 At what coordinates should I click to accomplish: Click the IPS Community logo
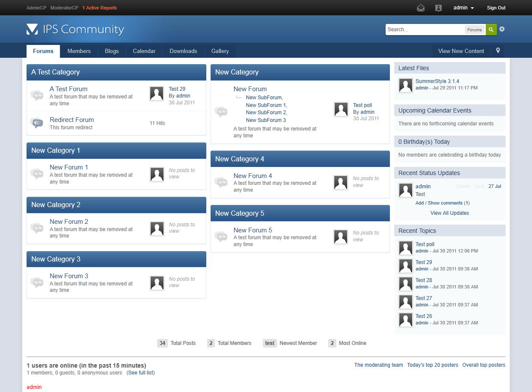[75, 29]
